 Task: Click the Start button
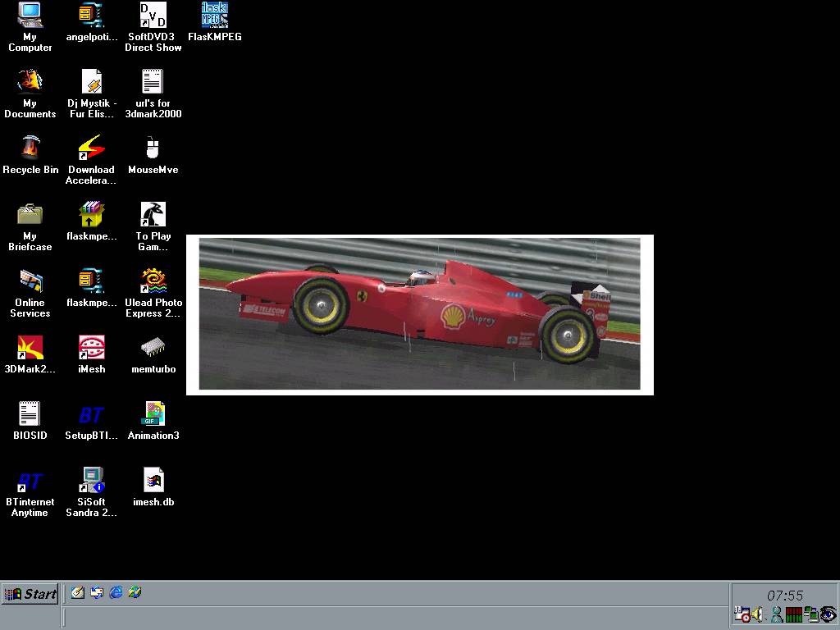click(30, 594)
